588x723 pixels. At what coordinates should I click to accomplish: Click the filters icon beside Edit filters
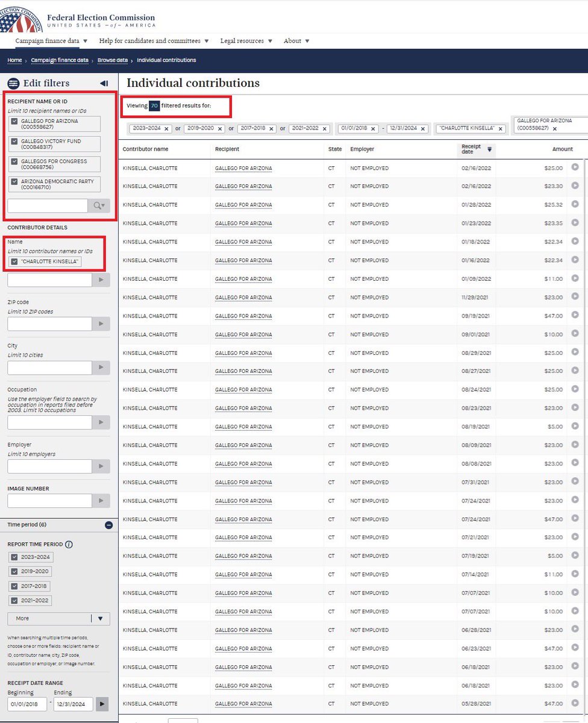[13, 83]
